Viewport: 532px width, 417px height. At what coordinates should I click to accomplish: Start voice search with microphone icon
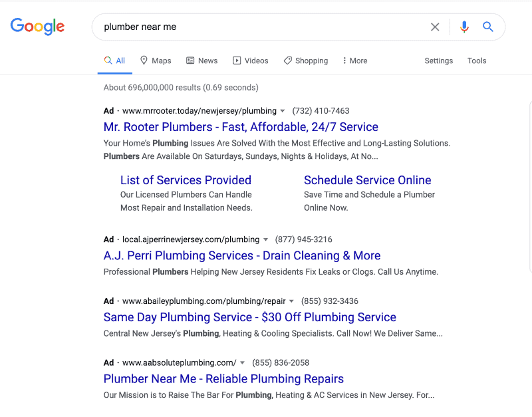tap(464, 27)
